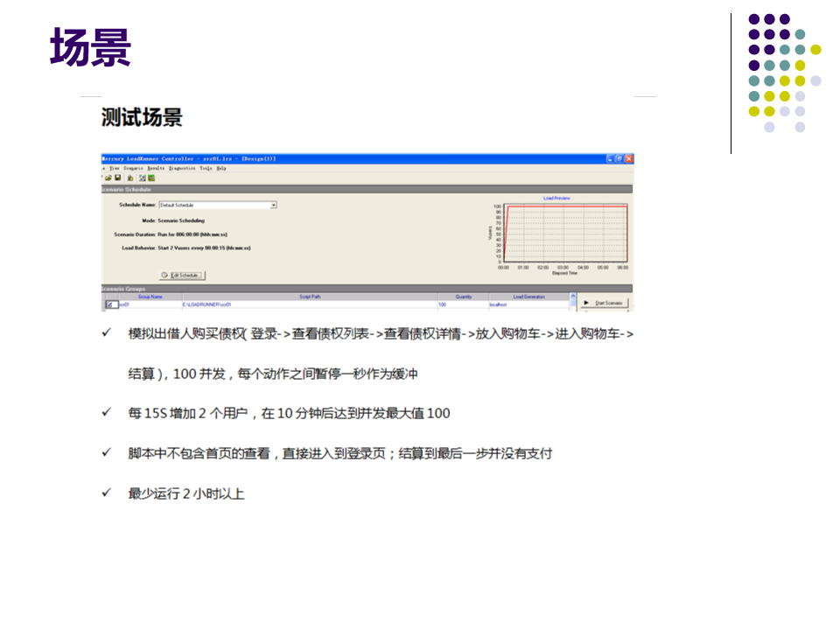Click the Save scenario toolbar icon
The height and width of the screenshot is (630, 840).
pyautogui.click(x=118, y=178)
